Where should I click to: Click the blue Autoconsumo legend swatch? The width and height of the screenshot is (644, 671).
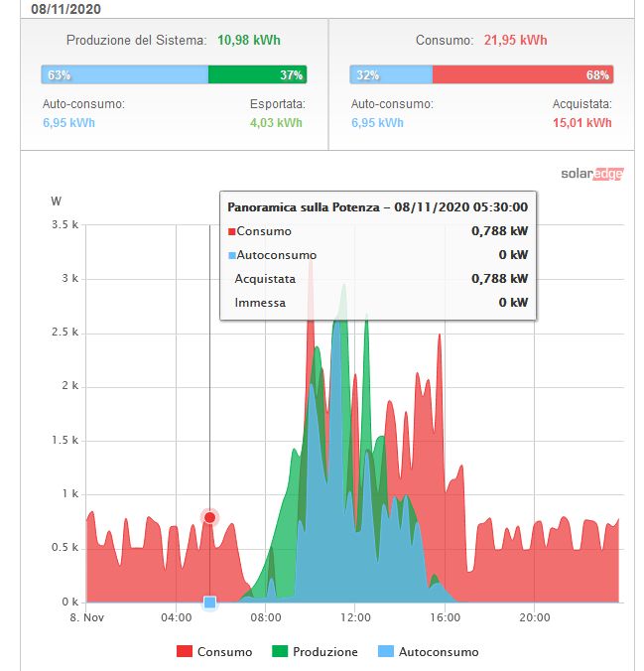click(385, 652)
